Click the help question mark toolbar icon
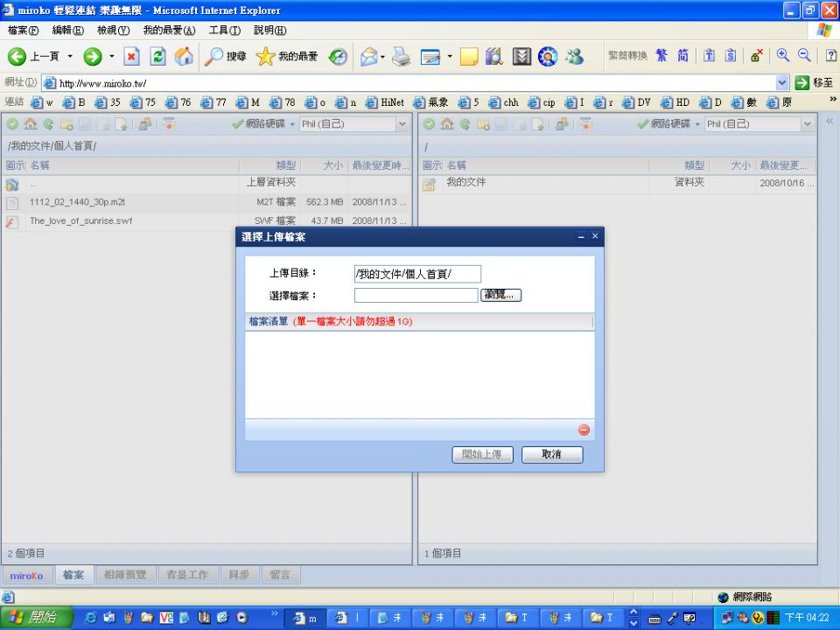This screenshot has width=840, height=630. click(831, 55)
